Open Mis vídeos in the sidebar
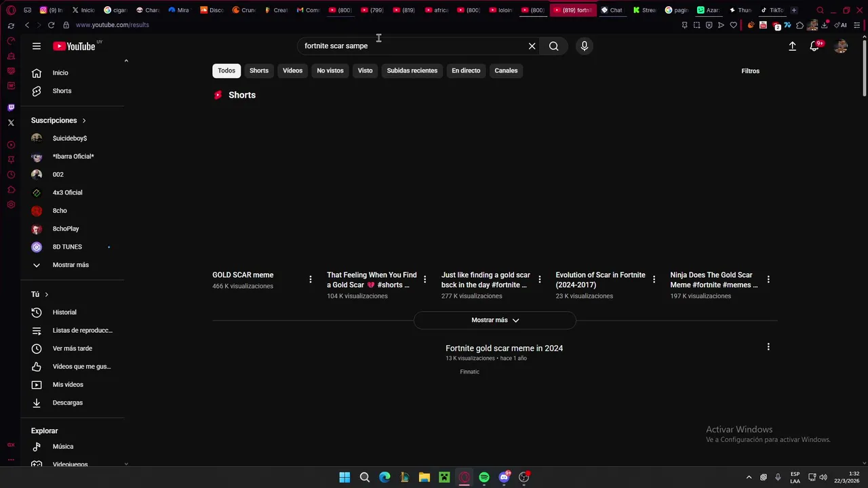The image size is (868, 488). tap(73, 384)
